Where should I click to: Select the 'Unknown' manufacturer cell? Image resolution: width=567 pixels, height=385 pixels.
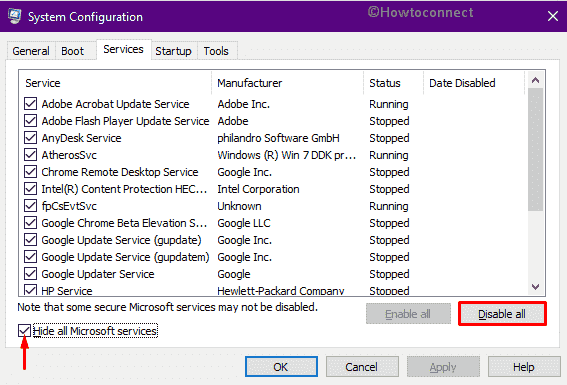pos(239,206)
